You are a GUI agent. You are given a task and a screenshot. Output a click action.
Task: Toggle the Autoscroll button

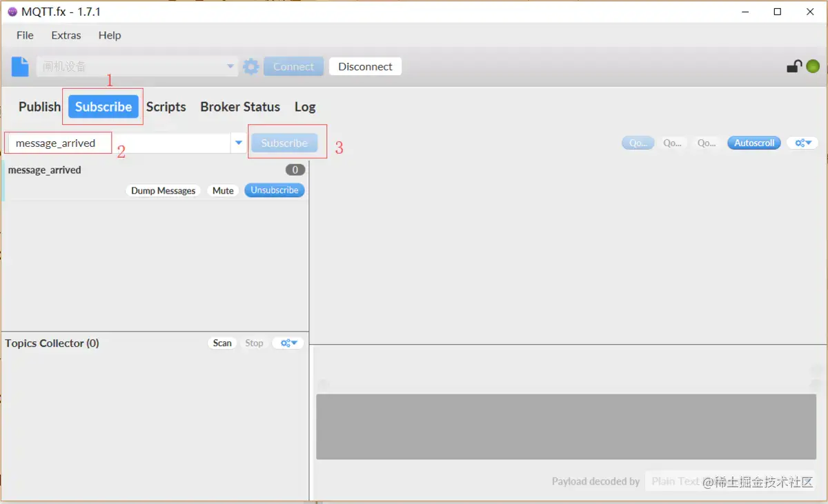coord(754,143)
